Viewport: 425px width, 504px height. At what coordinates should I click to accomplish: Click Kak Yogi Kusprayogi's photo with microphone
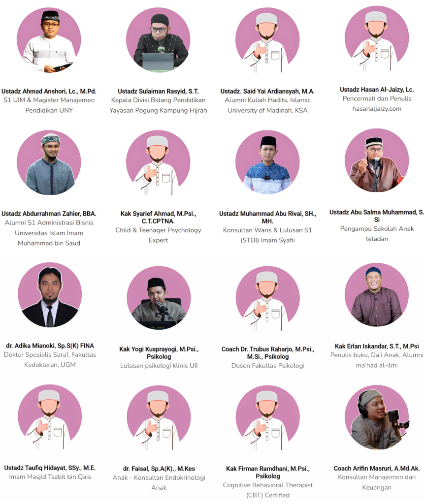click(159, 297)
